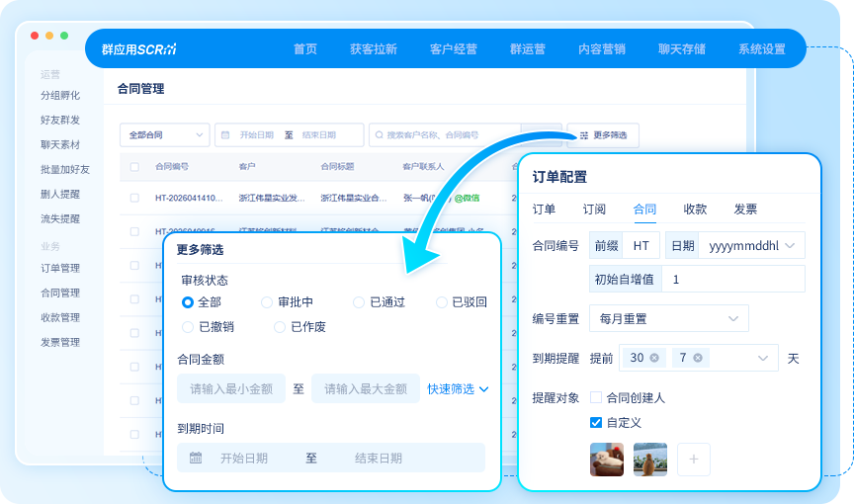Image resolution: width=854 pixels, height=504 pixels.
Task: Click the 更多筛选 button
Action: click(603, 135)
